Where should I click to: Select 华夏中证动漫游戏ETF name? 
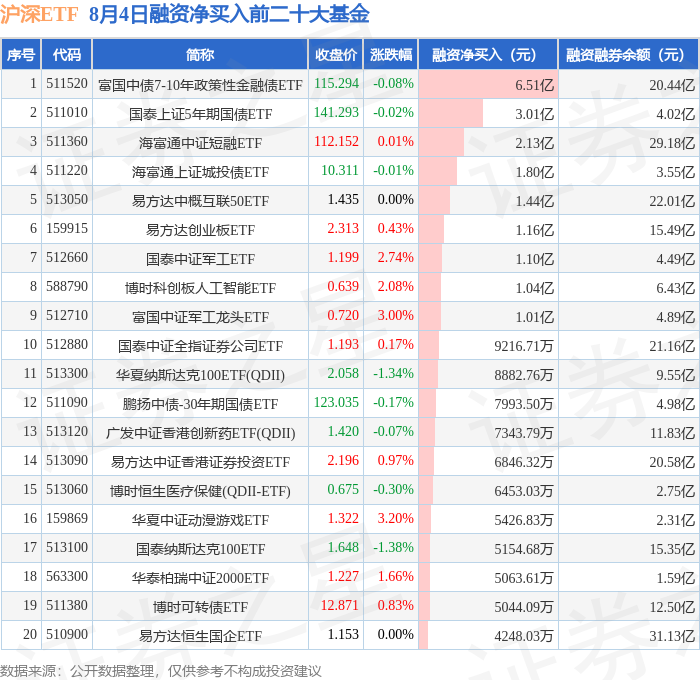click(200, 520)
